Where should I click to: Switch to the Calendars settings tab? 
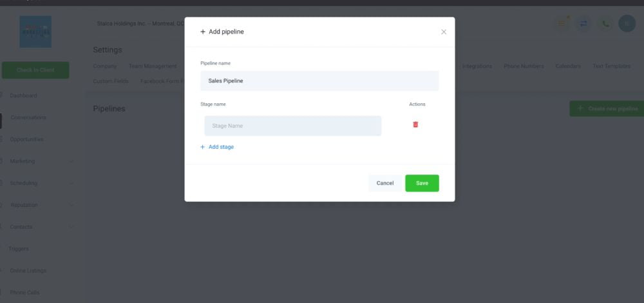click(x=568, y=66)
